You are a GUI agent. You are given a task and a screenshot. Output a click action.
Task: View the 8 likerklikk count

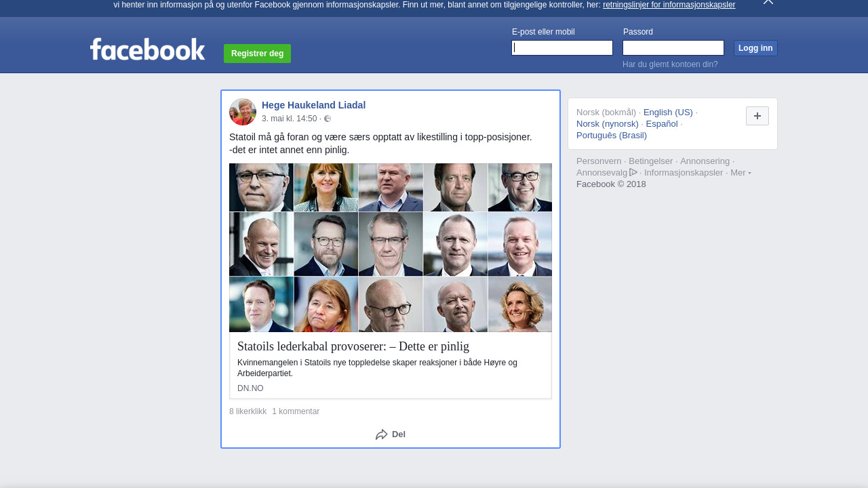(248, 411)
